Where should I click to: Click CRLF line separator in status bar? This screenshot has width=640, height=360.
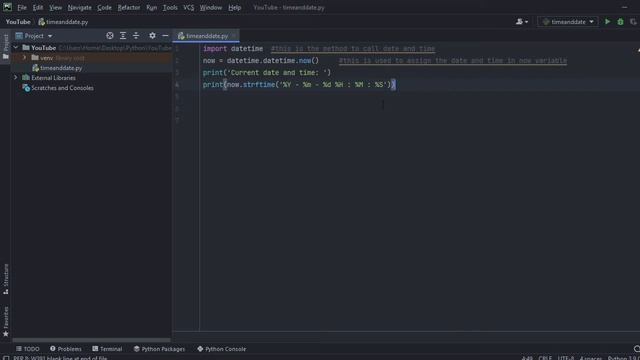pyautogui.click(x=545, y=358)
